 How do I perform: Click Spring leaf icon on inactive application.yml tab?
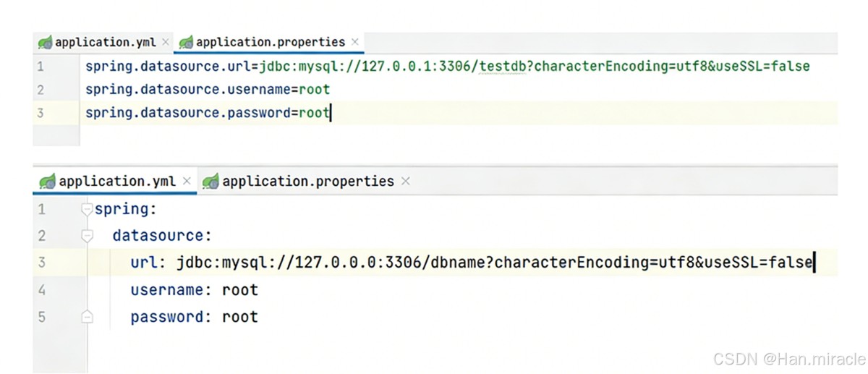(45, 42)
